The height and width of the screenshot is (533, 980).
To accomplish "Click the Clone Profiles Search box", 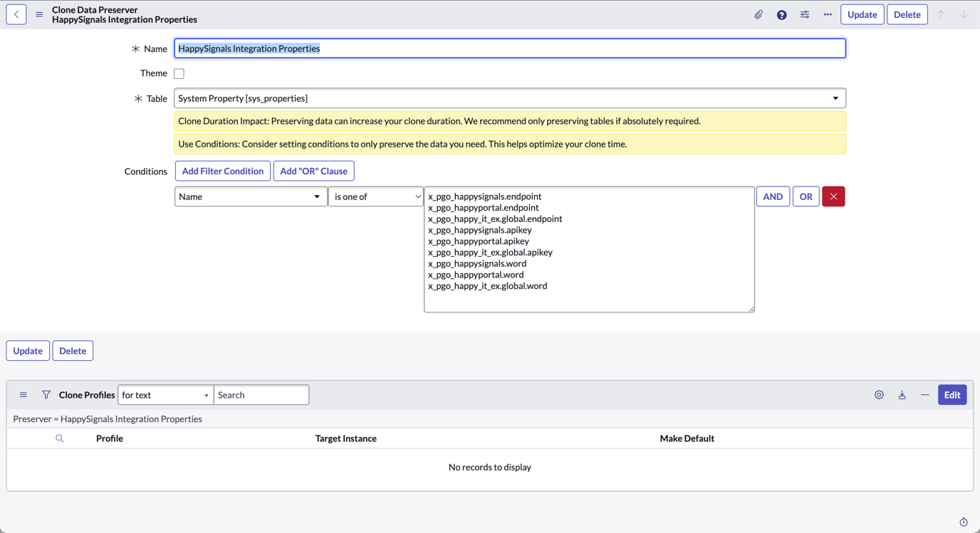I will point(261,395).
